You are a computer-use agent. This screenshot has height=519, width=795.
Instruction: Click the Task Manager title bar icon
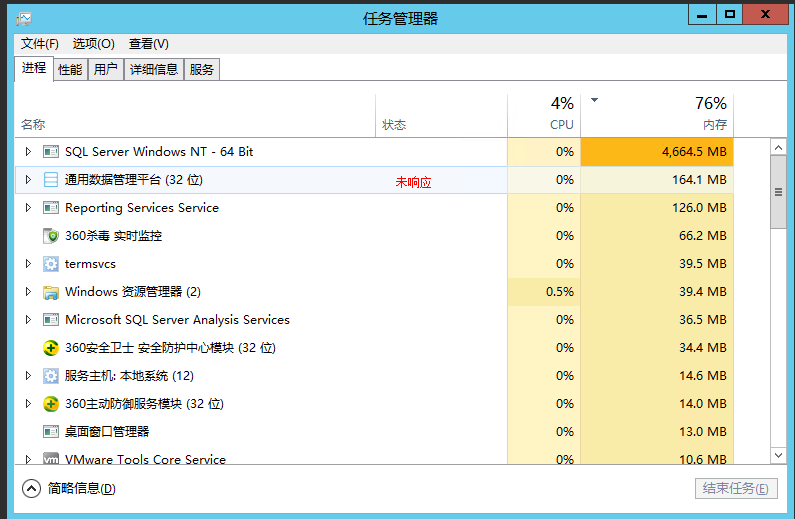click(x=23, y=19)
